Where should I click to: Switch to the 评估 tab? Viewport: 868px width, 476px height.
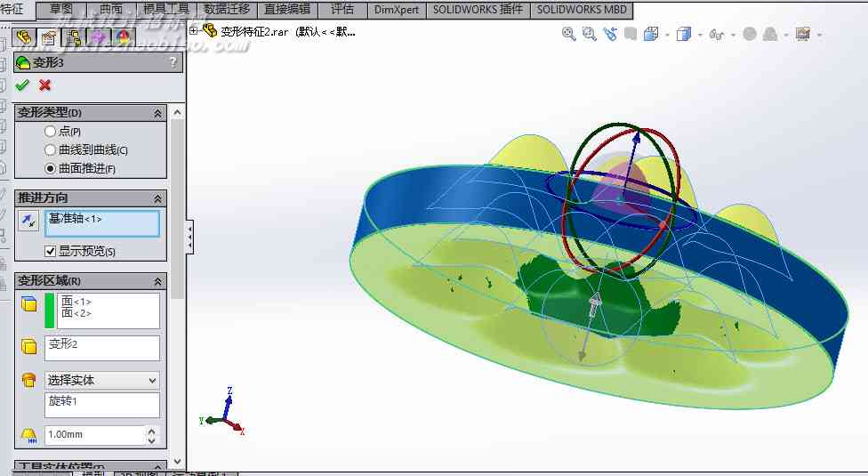(342, 10)
